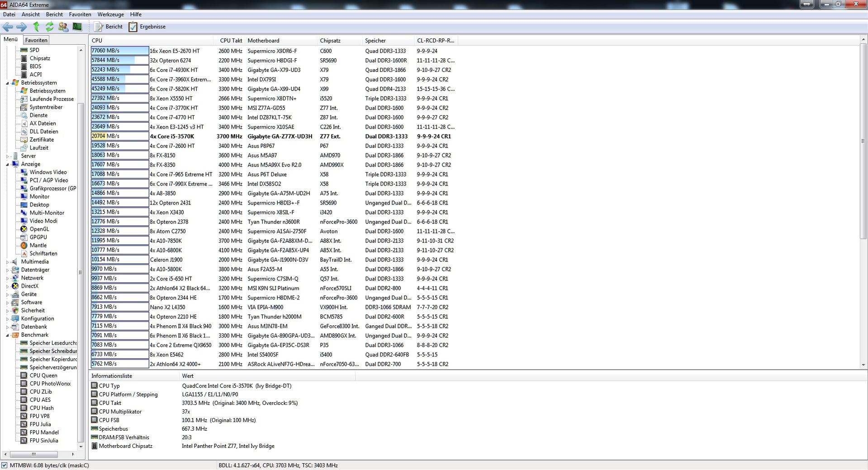Image resolution: width=868 pixels, height=470 pixels.
Task: Click the Ergebnisse toolbar button
Action: (147, 27)
